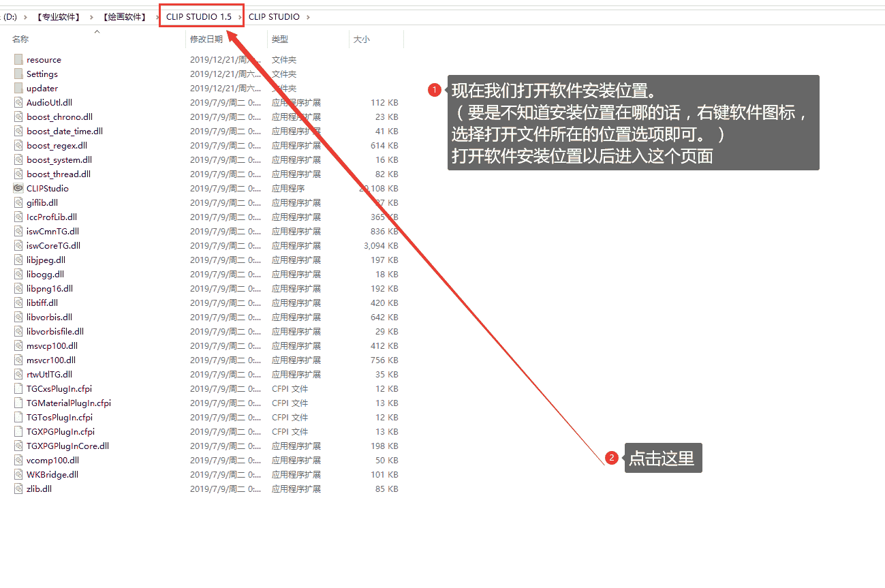Click the WKBridge.dll file icon
The width and height of the screenshot is (885, 588).
click(x=18, y=474)
